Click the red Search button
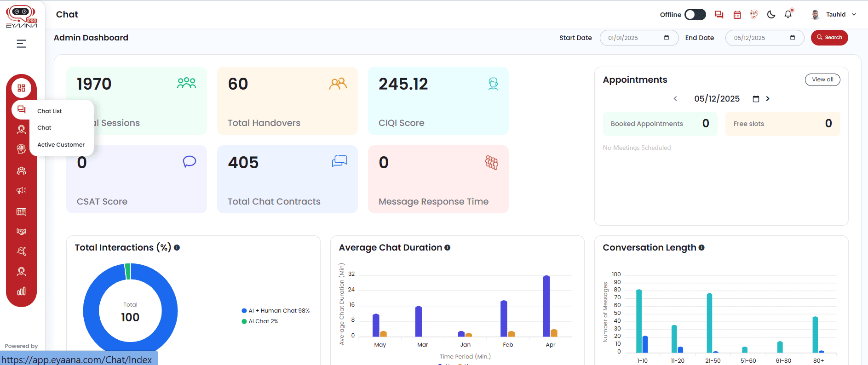The width and height of the screenshot is (868, 365). pos(829,38)
